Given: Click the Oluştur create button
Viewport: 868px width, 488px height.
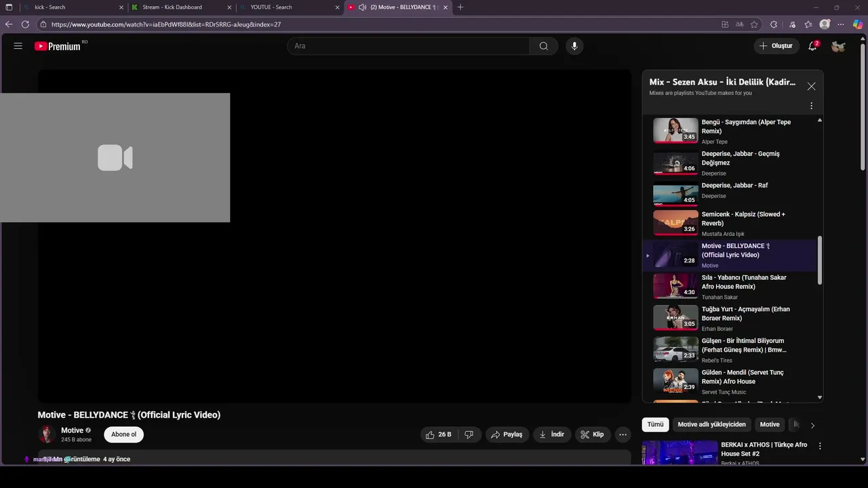Looking at the screenshot, I should (776, 46).
